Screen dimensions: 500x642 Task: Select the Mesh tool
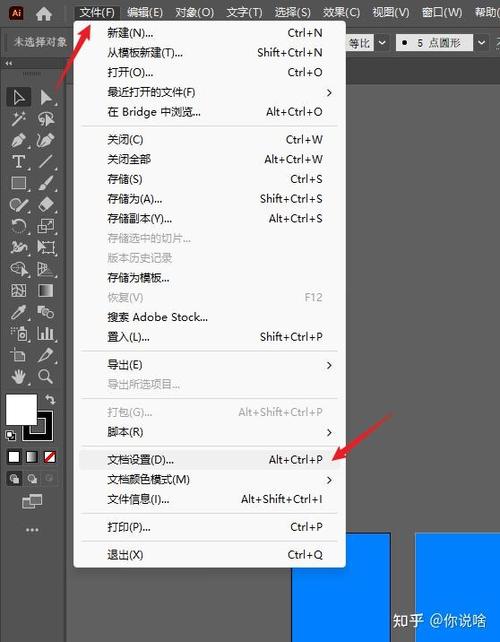[x=18, y=290]
